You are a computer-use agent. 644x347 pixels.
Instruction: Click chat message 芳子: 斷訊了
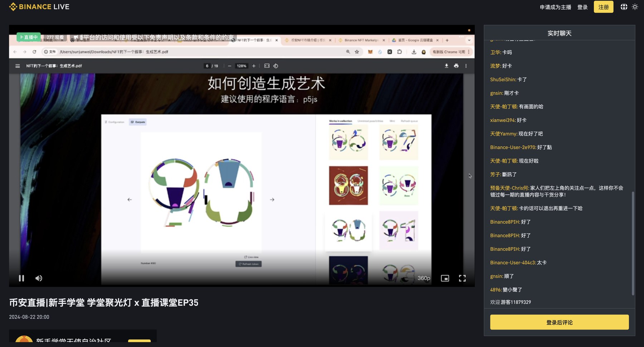pos(503,175)
